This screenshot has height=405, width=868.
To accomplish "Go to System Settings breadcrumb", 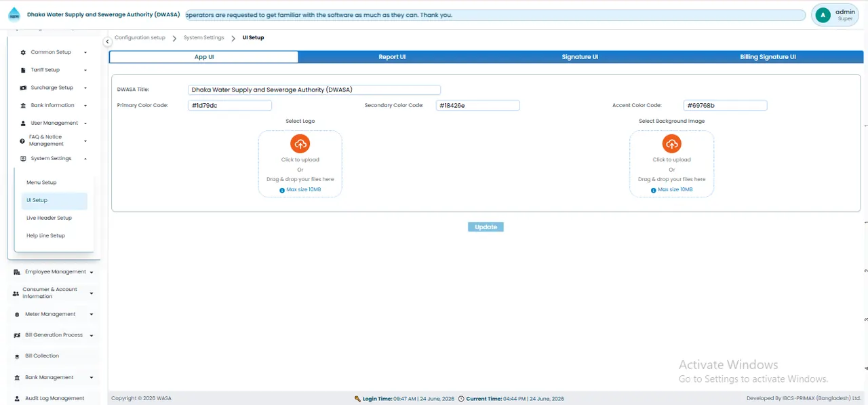I will point(203,38).
